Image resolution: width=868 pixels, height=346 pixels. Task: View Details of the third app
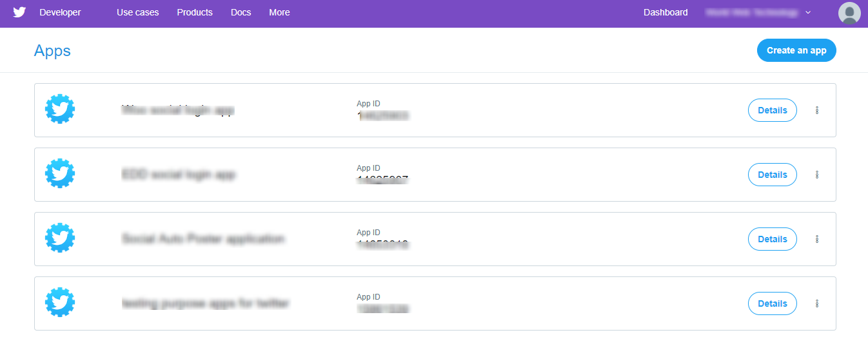point(772,239)
